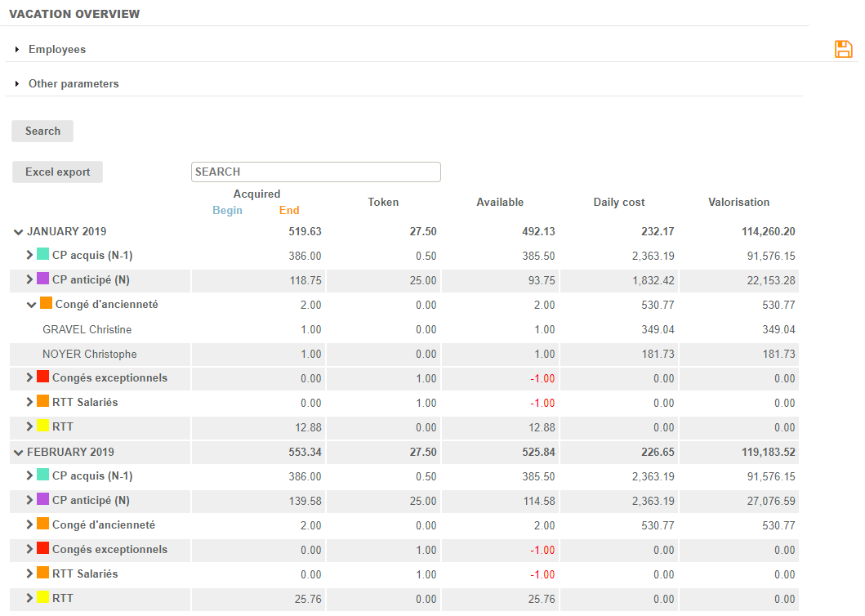Screen dimensions: 865x616
Task: Expand CP anticipé (N) under January
Action: point(29,280)
